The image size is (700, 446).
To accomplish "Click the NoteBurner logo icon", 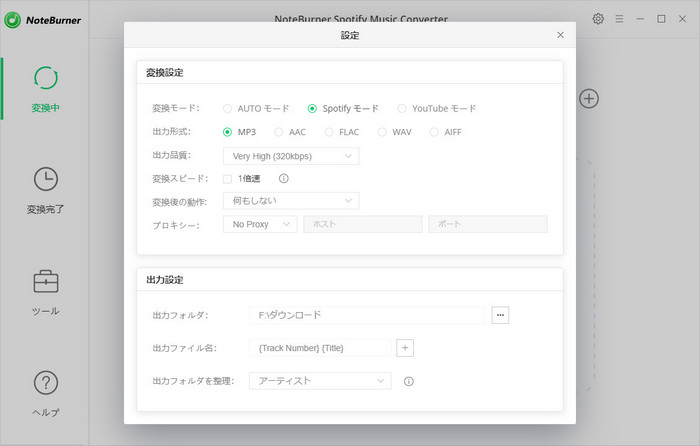I will (x=12, y=20).
